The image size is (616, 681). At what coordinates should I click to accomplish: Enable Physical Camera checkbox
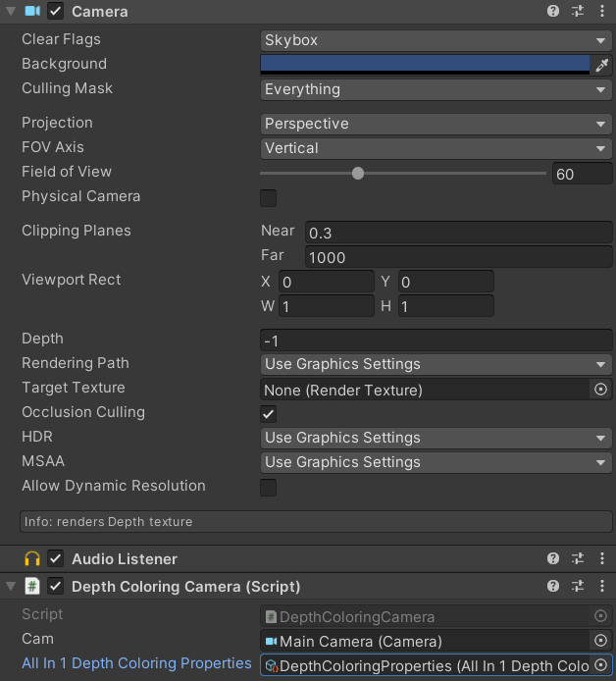pyautogui.click(x=269, y=198)
